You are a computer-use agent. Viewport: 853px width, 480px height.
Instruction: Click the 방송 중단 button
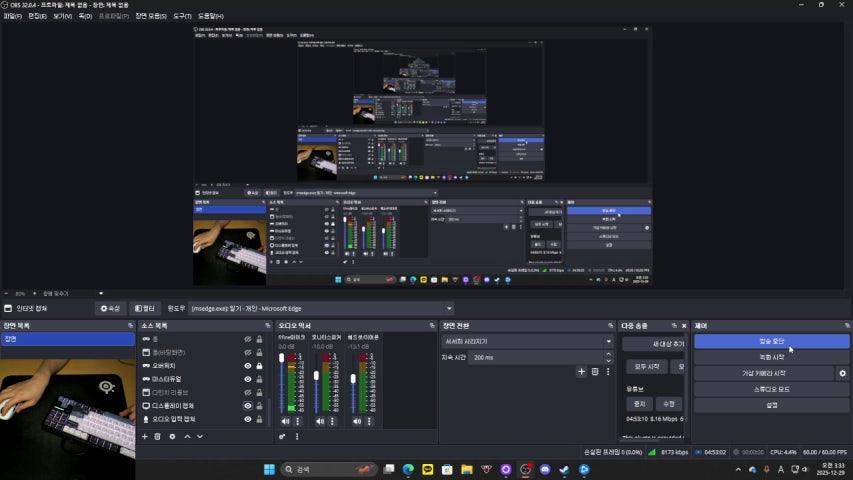pyautogui.click(x=771, y=341)
